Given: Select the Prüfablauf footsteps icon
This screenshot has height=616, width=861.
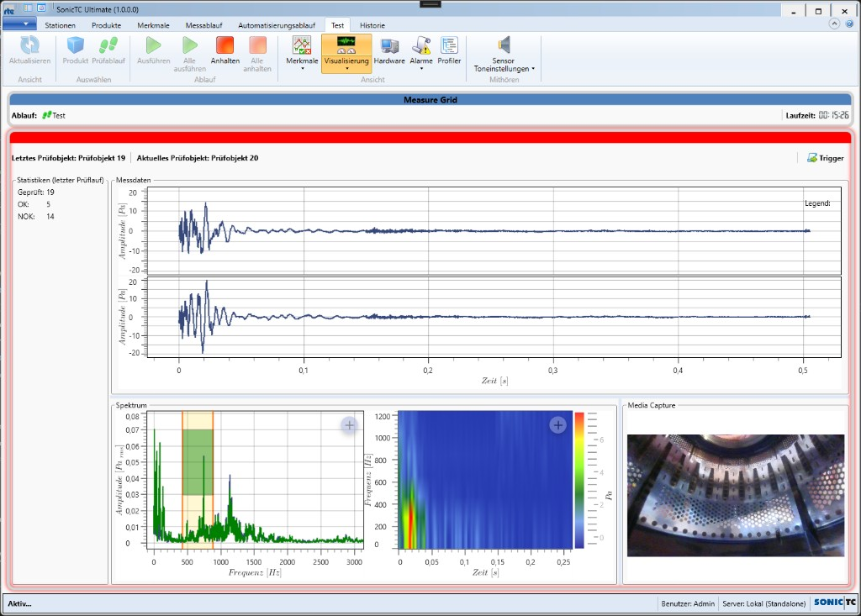Looking at the screenshot, I should [108, 45].
